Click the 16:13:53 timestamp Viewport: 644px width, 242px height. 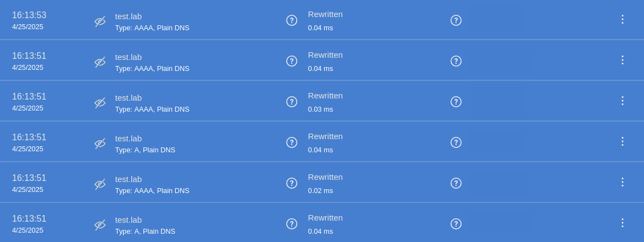tap(29, 15)
